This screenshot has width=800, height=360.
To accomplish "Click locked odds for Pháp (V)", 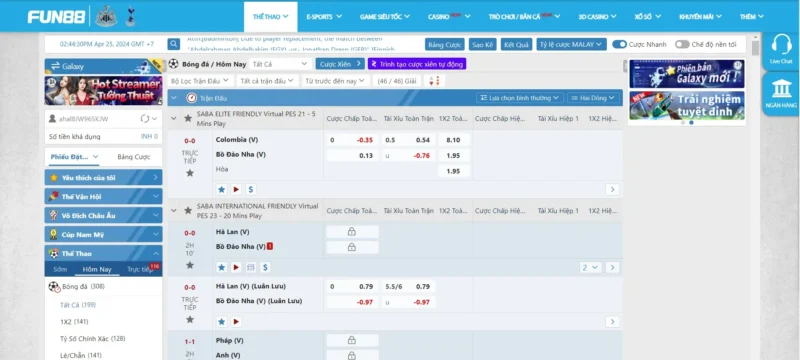I will click(x=352, y=340).
